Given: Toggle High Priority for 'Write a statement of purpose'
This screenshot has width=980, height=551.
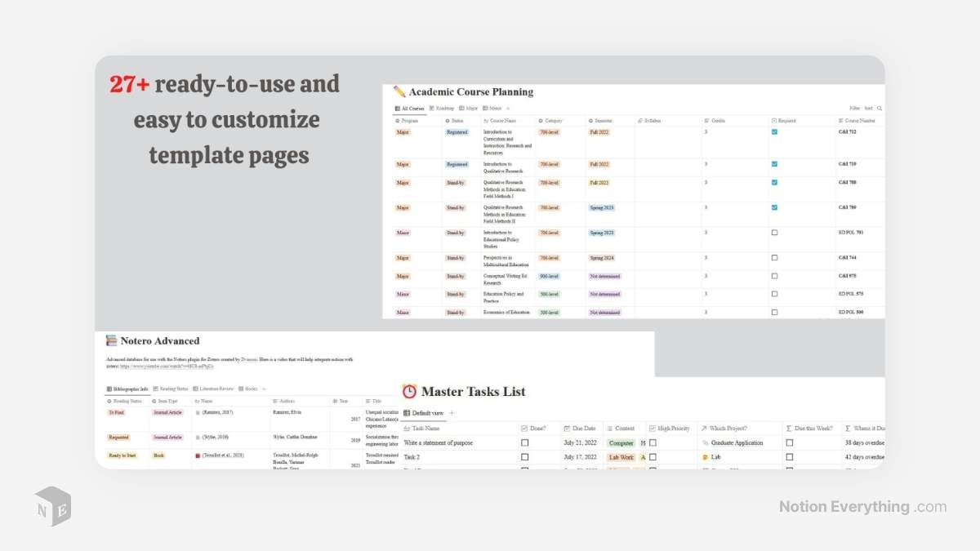Looking at the screenshot, I should point(653,442).
